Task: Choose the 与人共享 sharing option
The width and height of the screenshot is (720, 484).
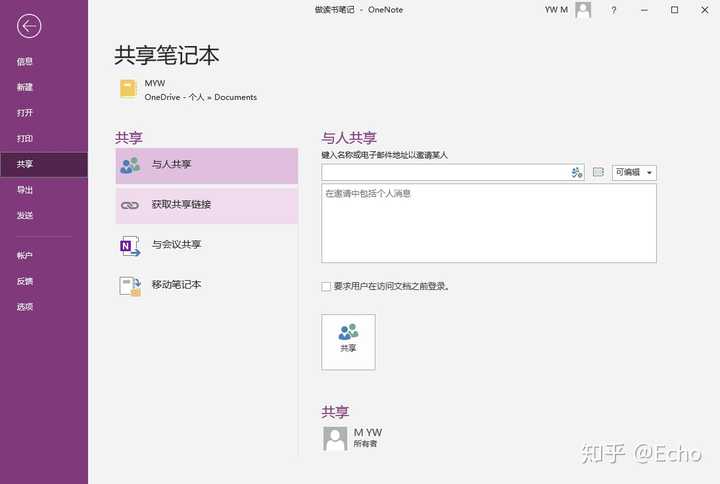Action: pyautogui.click(x=207, y=166)
